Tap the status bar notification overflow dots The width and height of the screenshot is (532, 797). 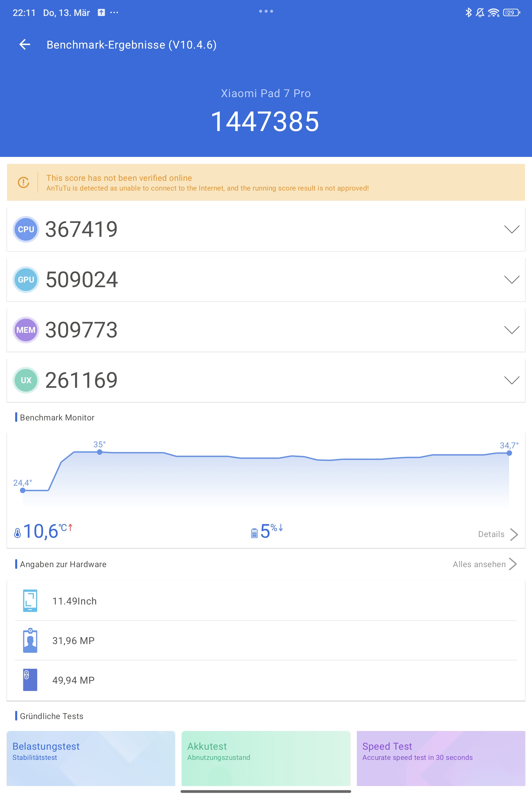pyautogui.click(x=114, y=12)
